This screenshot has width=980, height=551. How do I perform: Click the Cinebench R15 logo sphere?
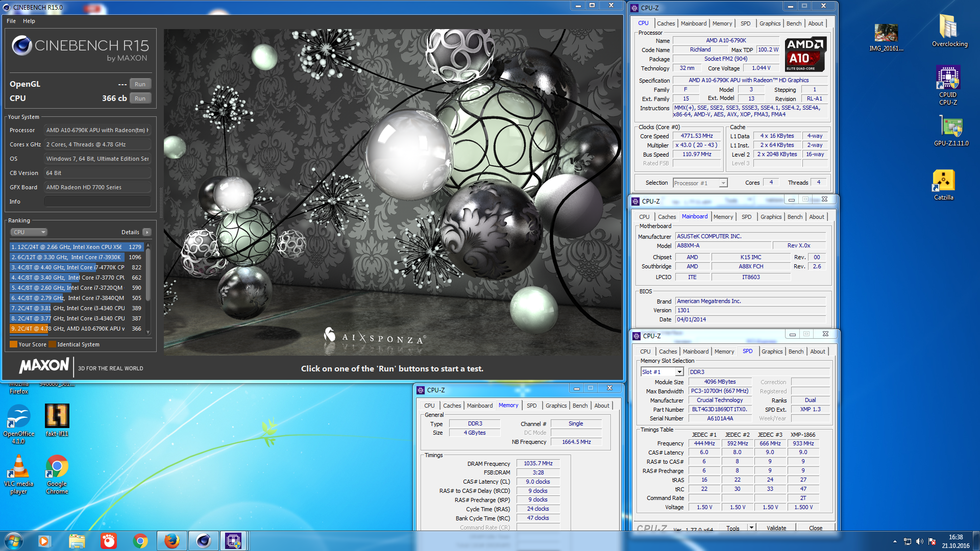[22, 45]
